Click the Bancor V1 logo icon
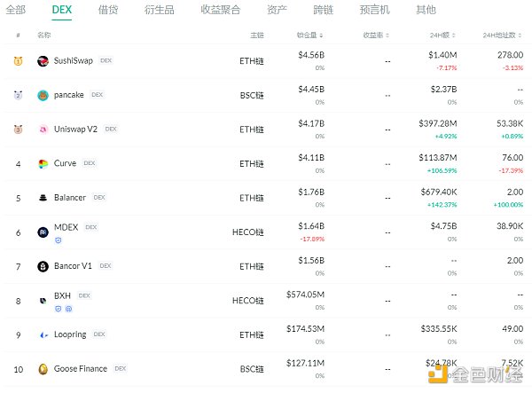 (43, 266)
